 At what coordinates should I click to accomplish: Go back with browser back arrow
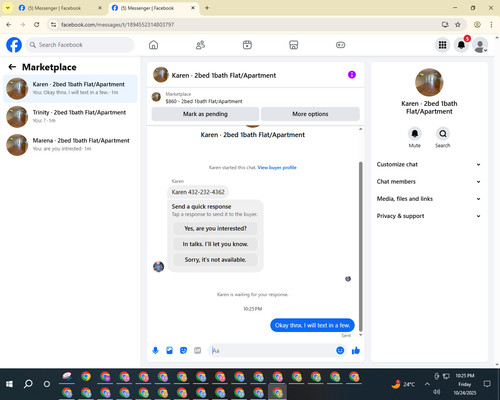(x=9, y=25)
